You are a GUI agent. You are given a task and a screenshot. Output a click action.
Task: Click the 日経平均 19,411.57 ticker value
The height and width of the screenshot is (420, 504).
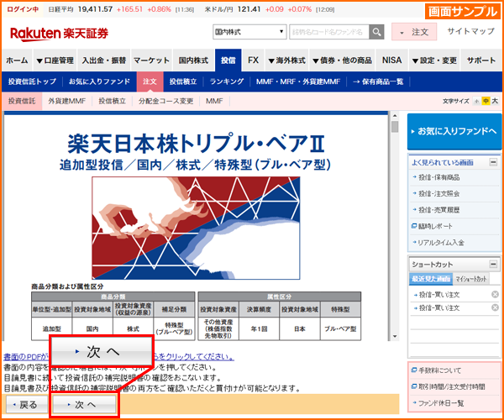[95, 9]
